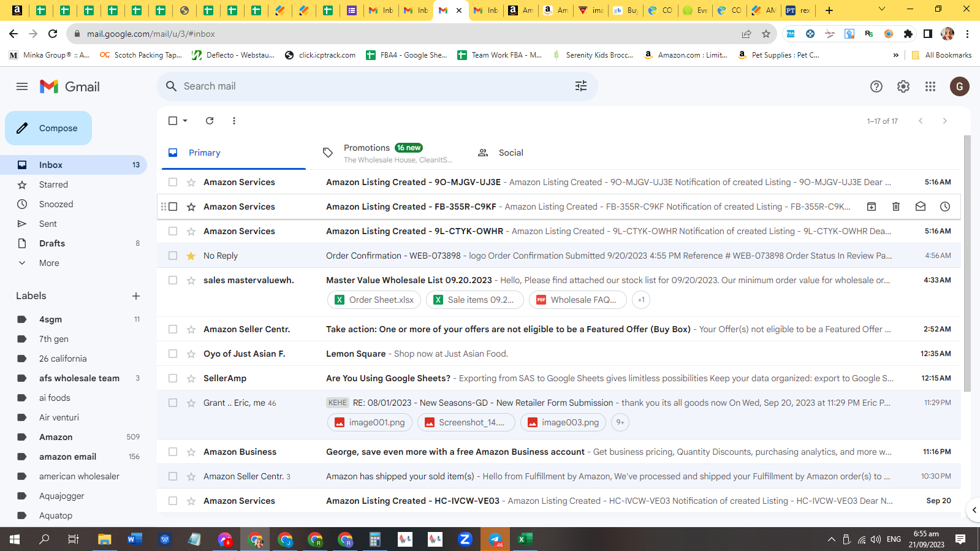This screenshot has width=980, height=551.
Task: Open the Wholesale FAQ PDF attachment chip
Action: click(577, 300)
